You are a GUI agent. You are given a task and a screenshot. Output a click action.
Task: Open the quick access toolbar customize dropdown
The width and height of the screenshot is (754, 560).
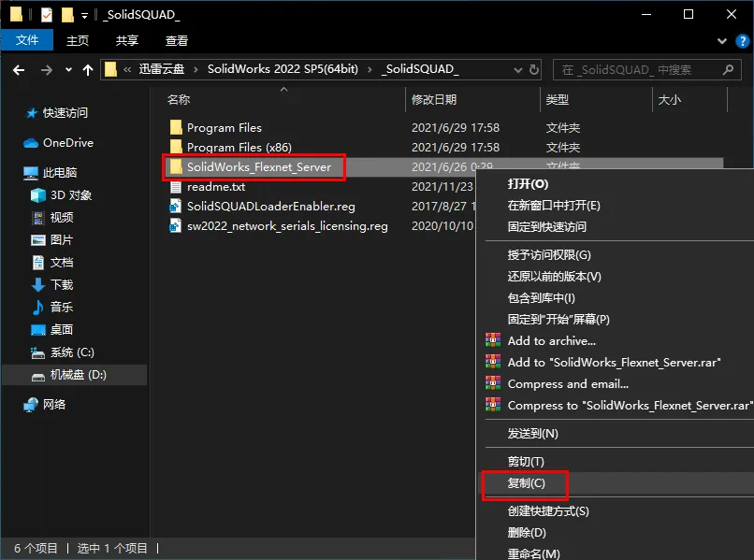(84, 16)
